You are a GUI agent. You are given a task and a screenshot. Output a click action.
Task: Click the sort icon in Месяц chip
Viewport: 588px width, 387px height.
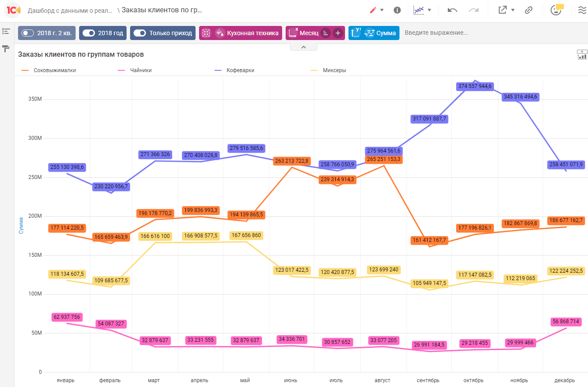326,33
